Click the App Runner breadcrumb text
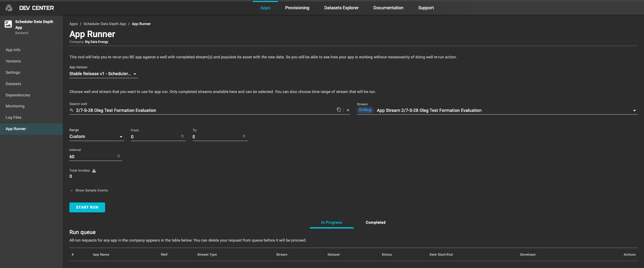 pos(141,24)
